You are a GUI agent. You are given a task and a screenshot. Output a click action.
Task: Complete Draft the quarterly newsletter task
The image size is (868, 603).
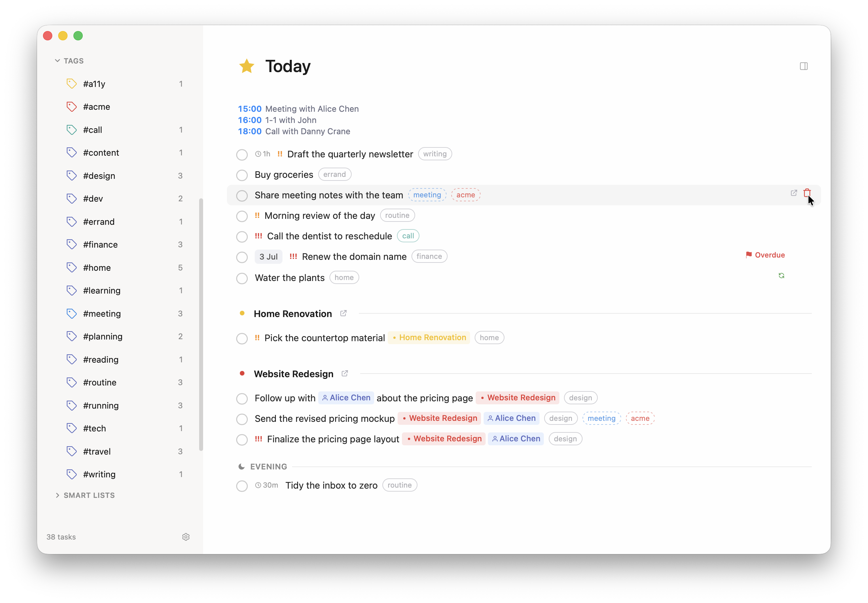242,154
